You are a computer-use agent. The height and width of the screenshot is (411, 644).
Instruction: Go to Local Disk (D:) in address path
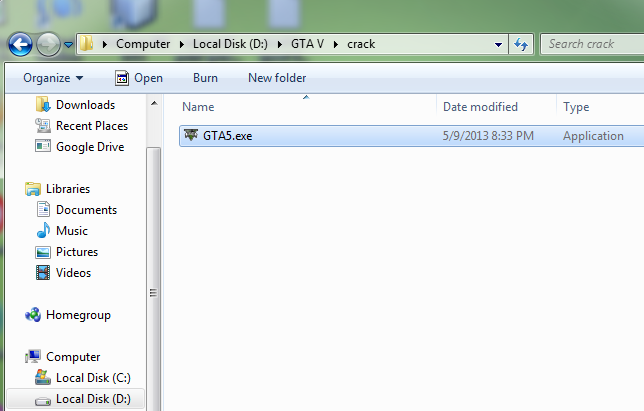(x=230, y=44)
